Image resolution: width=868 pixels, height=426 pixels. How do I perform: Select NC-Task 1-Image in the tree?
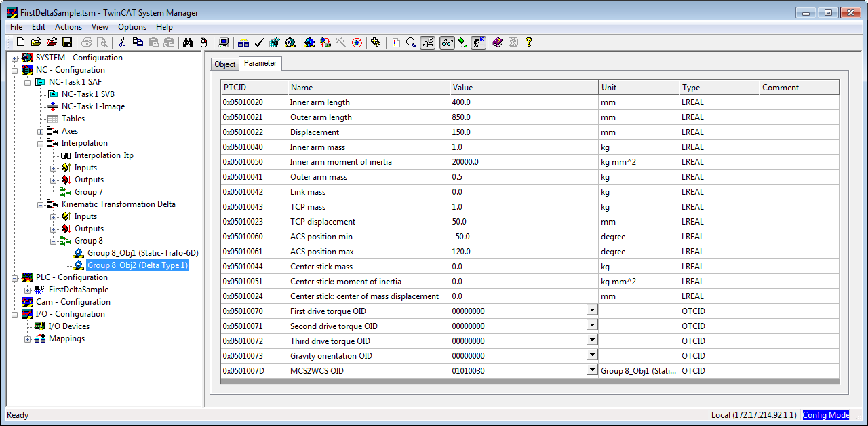click(93, 106)
